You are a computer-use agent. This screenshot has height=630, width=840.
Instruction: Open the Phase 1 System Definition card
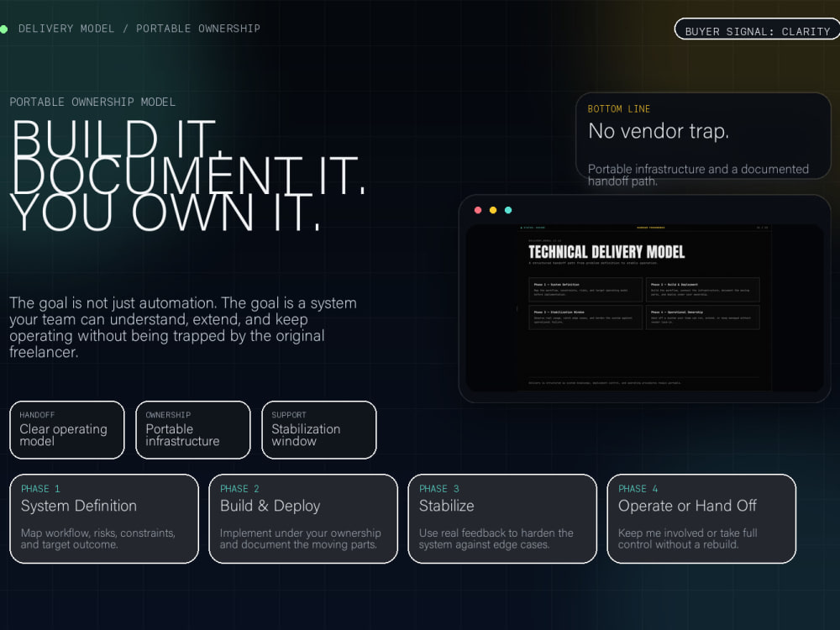click(x=104, y=518)
